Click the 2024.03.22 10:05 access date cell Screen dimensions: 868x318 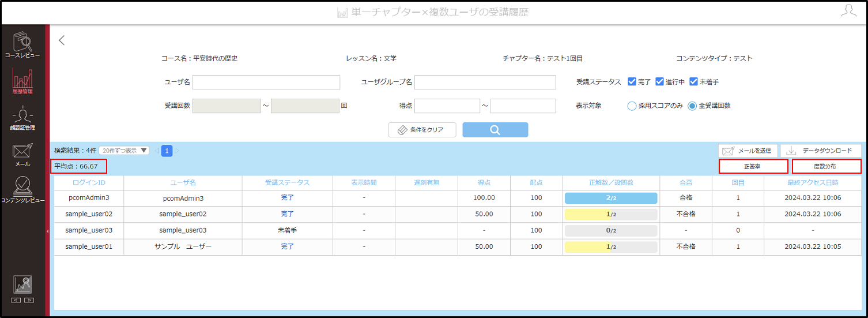813,246
